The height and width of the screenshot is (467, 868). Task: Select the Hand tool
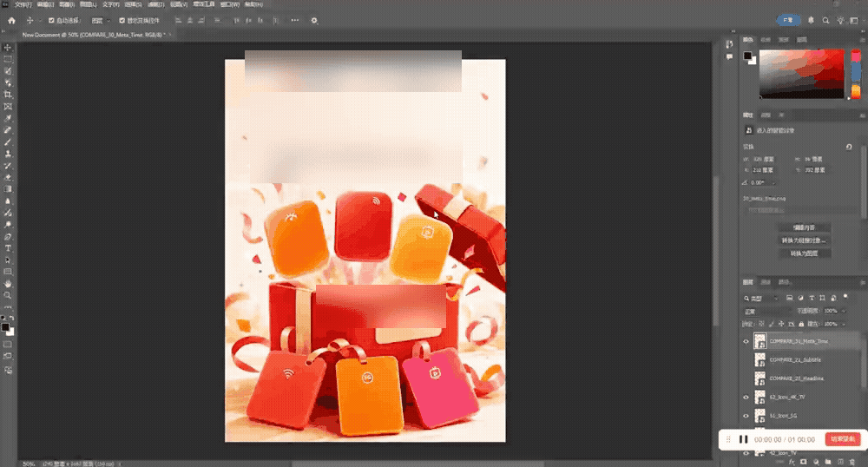click(8, 284)
